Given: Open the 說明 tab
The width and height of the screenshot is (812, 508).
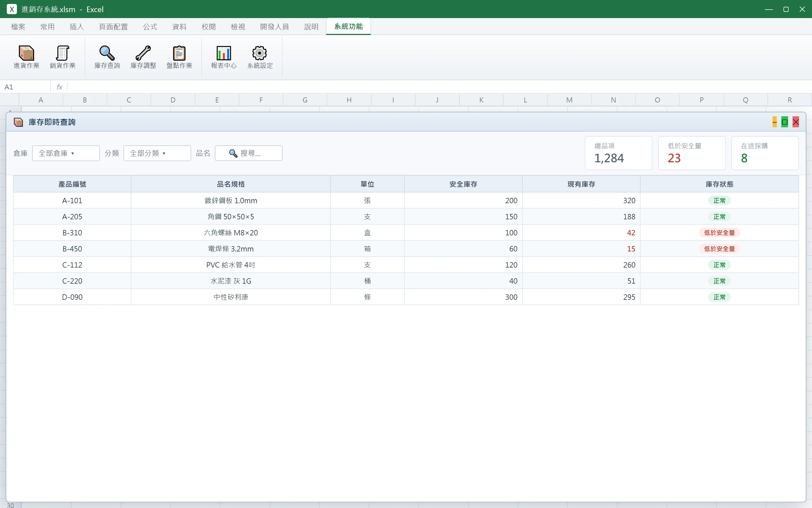Looking at the screenshot, I should pos(311,27).
